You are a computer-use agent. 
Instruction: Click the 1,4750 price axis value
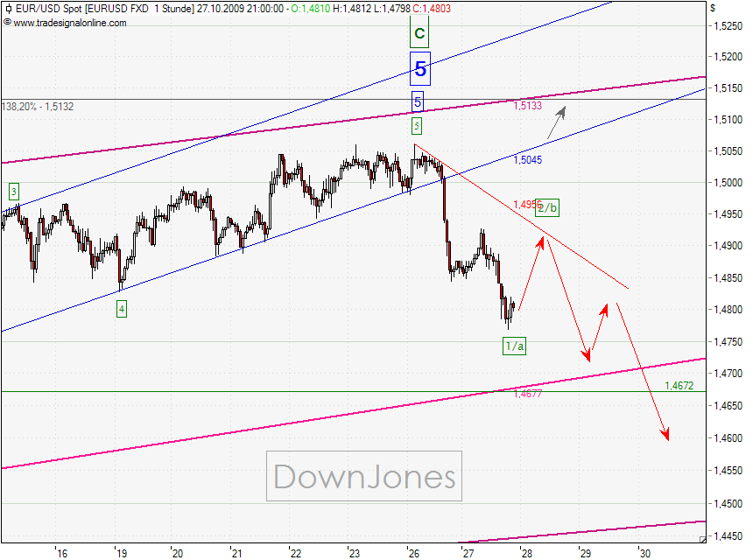(728, 341)
